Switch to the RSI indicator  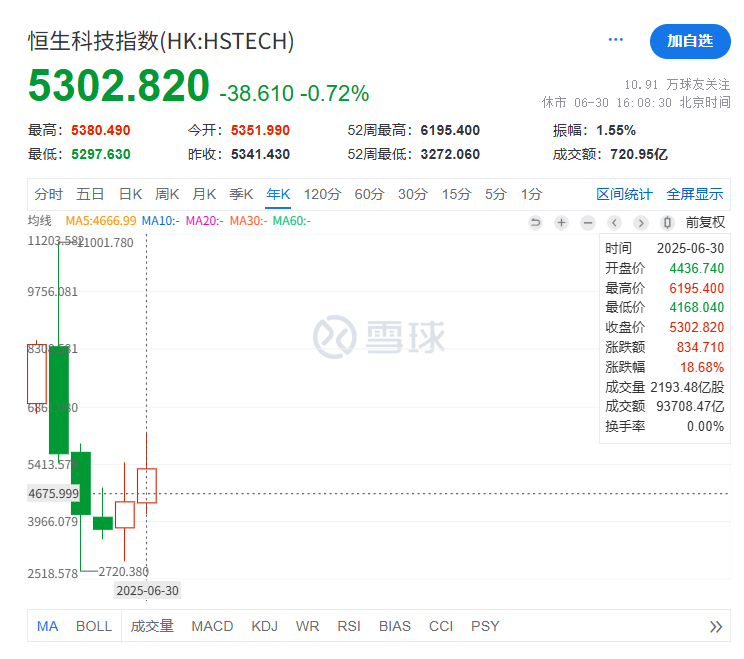[349, 626]
